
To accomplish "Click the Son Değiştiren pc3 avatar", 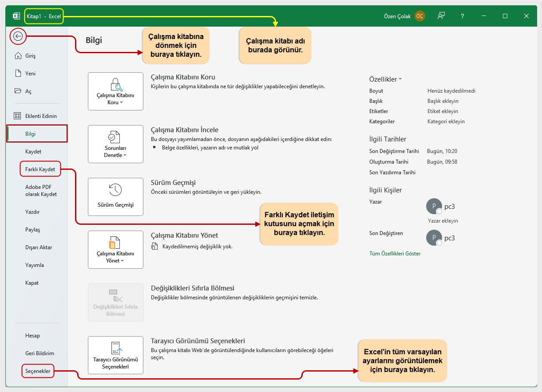I will pos(434,238).
